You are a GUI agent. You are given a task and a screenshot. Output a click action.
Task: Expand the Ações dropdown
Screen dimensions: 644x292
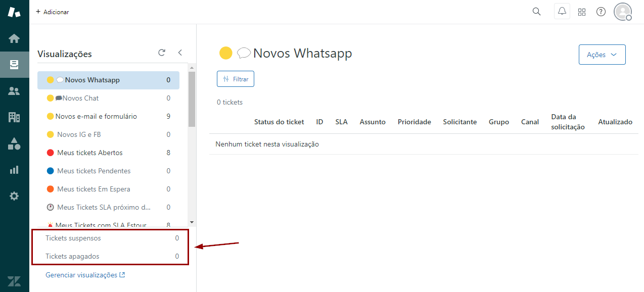point(602,55)
